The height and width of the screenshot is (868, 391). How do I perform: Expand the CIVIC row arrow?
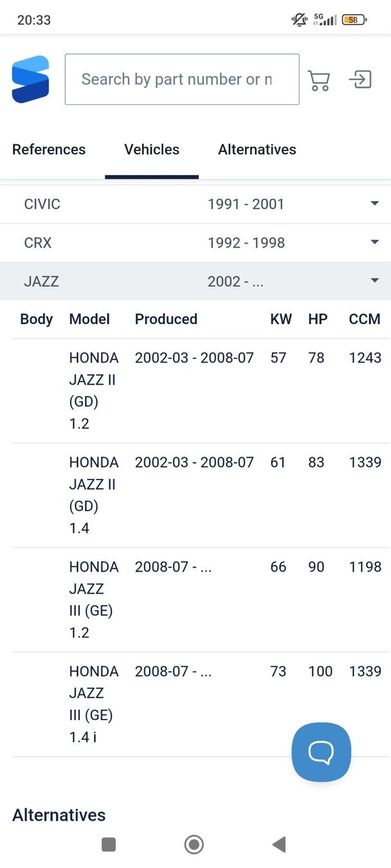point(375,204)
